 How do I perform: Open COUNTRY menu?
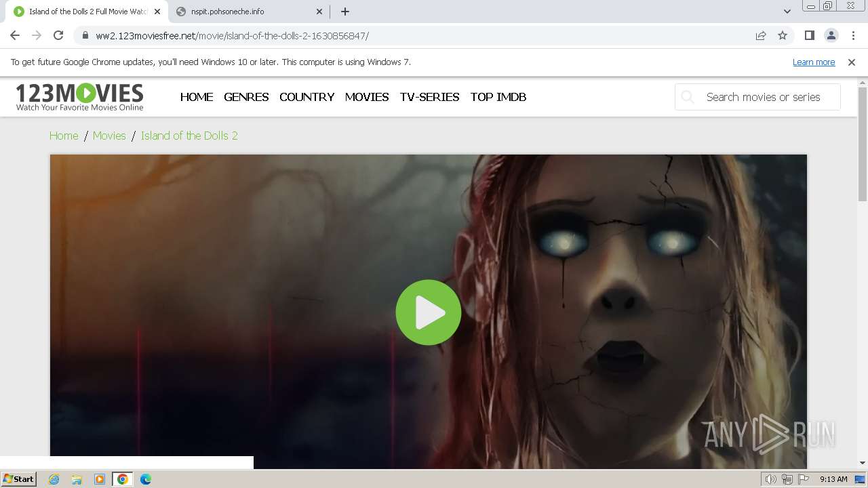[307, 97]
